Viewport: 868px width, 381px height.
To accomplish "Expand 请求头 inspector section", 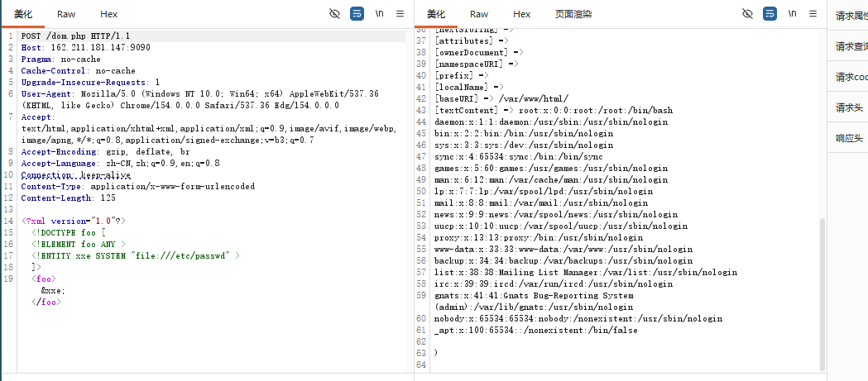I will click(x=849, y=107).
